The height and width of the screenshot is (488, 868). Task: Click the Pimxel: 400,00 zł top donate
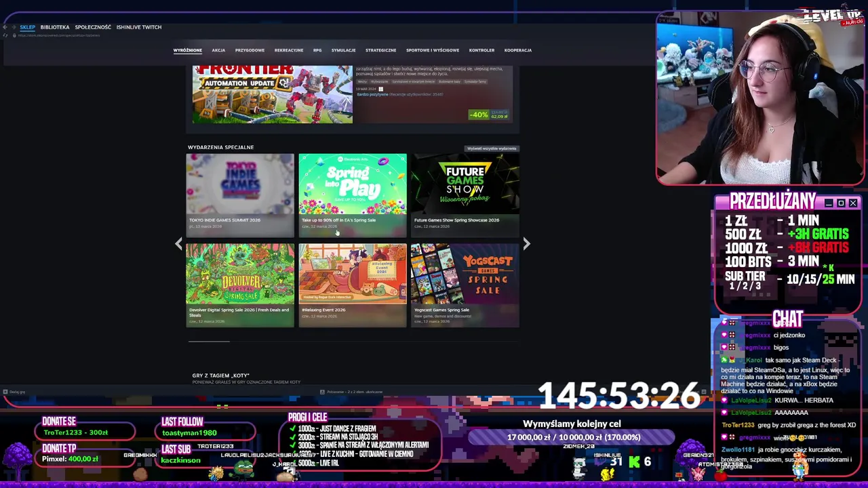(x=70, y=459)
